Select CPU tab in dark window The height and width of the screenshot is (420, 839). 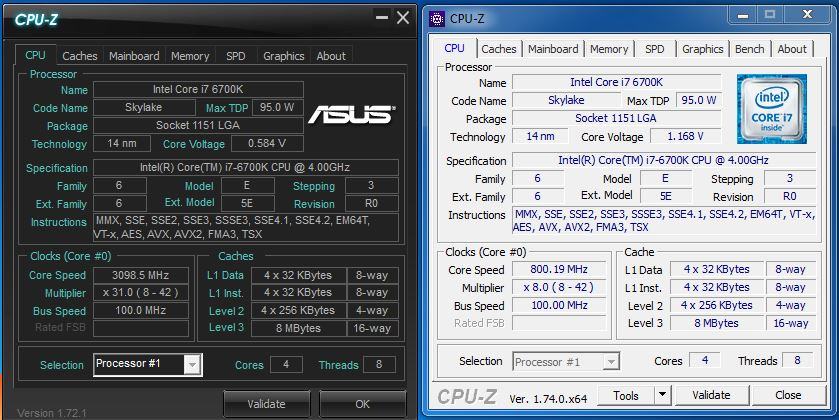coord(35,55)
